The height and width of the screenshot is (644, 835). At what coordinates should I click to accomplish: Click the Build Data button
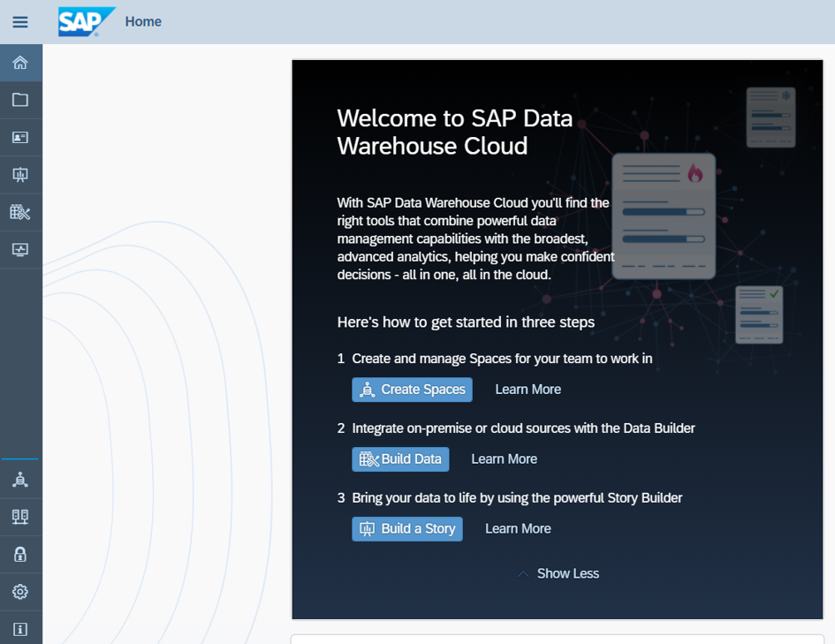400,459
